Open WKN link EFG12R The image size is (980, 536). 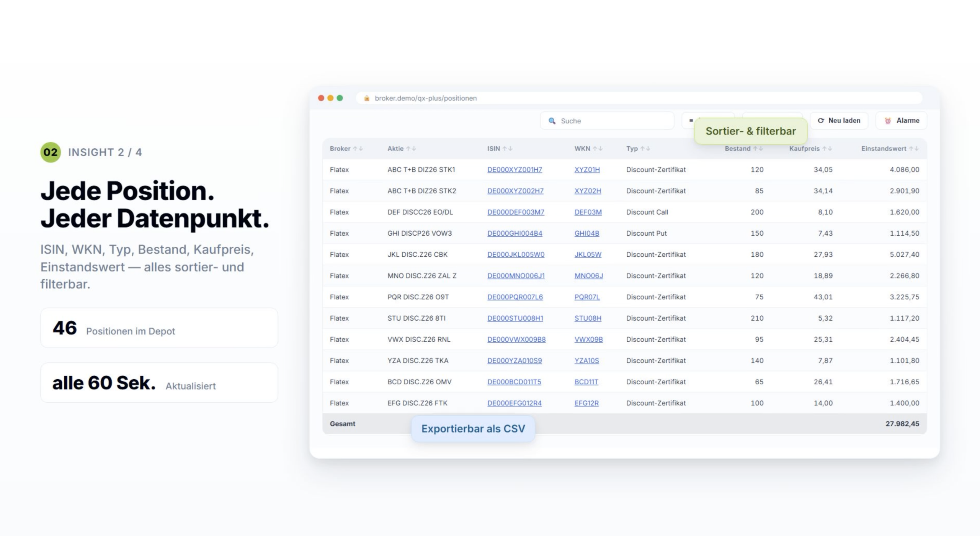586,403
